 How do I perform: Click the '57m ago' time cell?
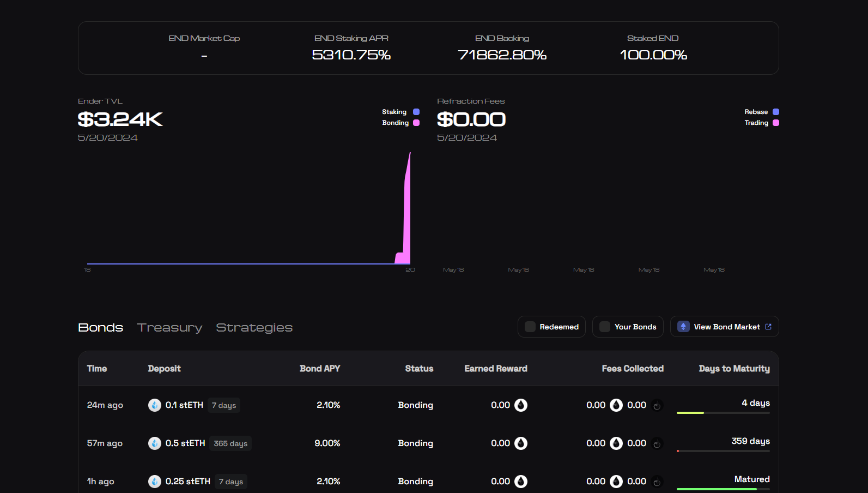coord(105,443)
